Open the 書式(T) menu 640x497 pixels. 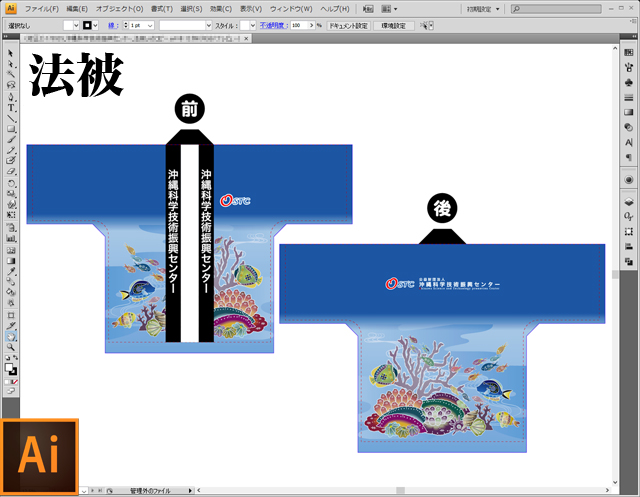point(162,9)
